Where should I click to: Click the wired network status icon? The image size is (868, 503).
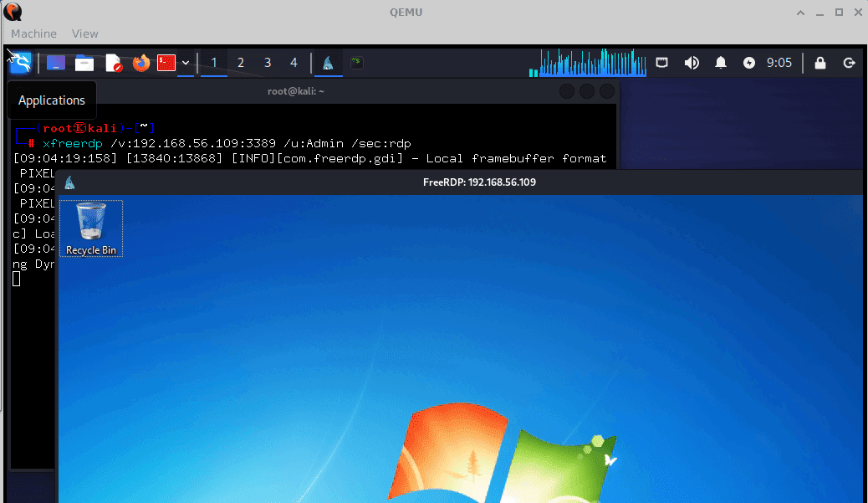pyautogui.click(x=661, y=63)
